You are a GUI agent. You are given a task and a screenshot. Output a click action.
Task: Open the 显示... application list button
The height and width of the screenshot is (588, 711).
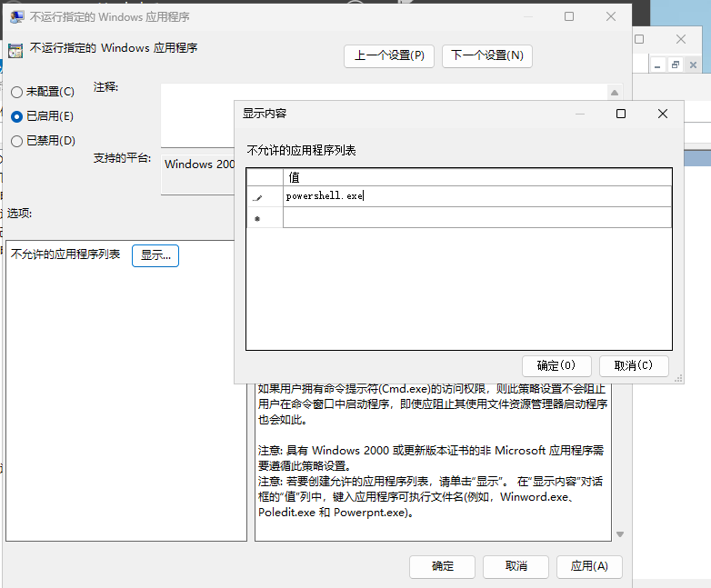(x=155, y=255)
